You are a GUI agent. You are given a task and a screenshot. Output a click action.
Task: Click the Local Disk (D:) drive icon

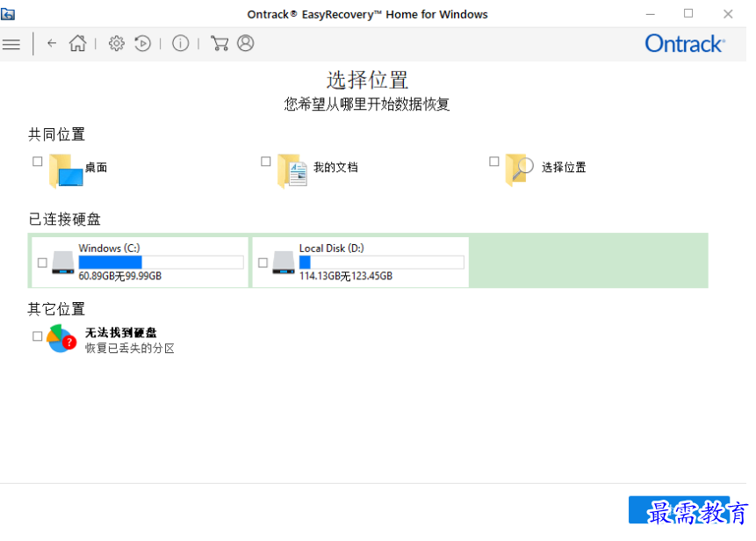284,263
